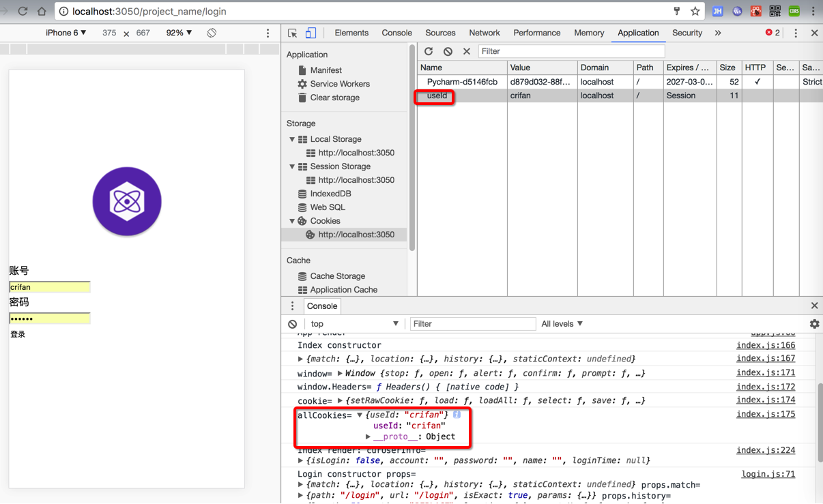
Task: Collapse the allCookies object in console
Action: [360, 415]
